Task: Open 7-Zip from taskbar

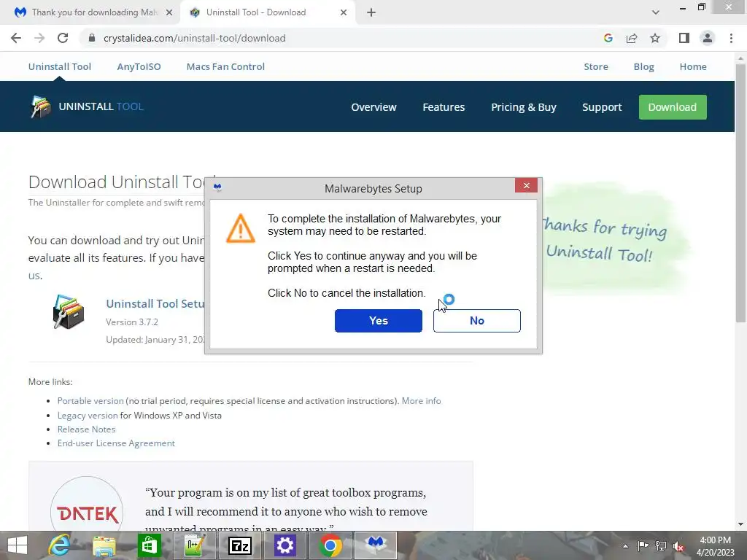Action: (x=239, y=545)
